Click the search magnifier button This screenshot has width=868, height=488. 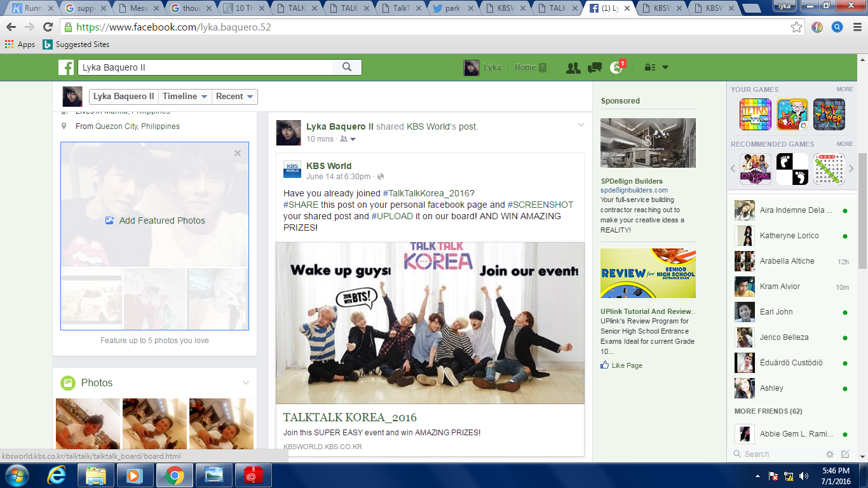coord(347,67)
